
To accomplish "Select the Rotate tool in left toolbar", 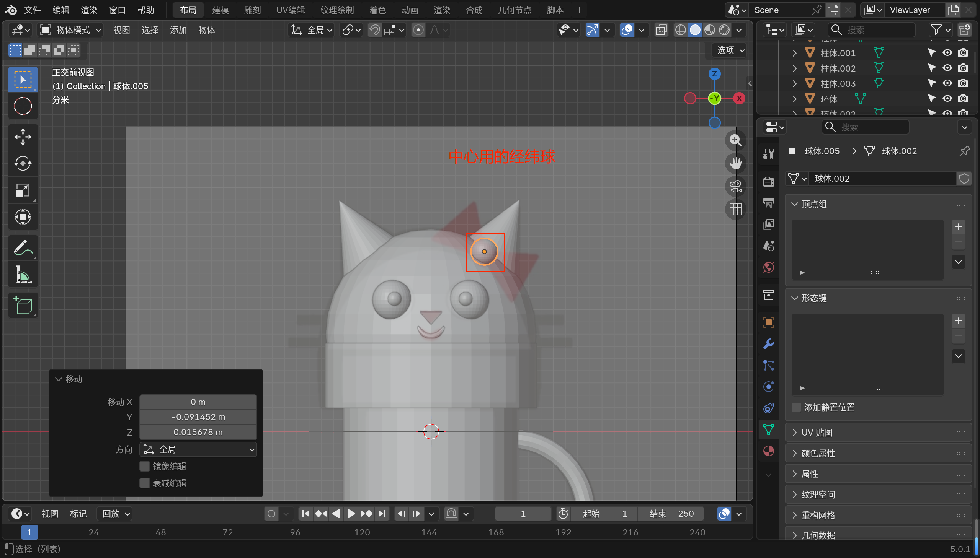I will click(23, 164).
